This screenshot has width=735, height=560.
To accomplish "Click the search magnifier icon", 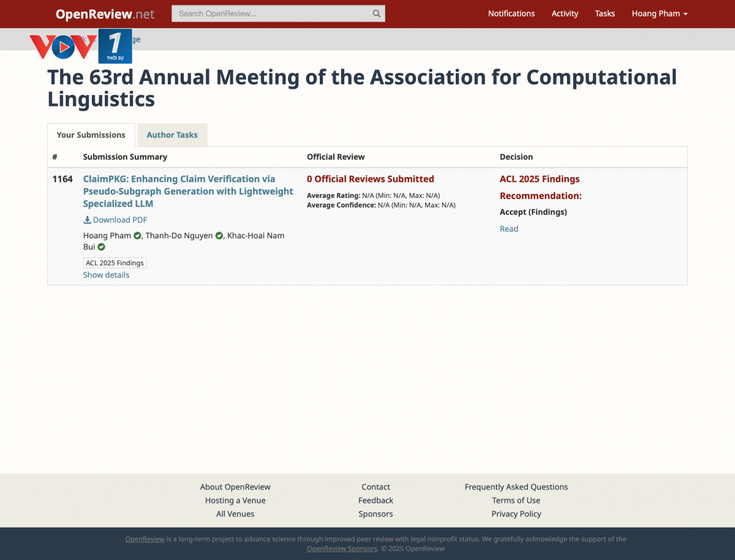I will coord(376,13).
